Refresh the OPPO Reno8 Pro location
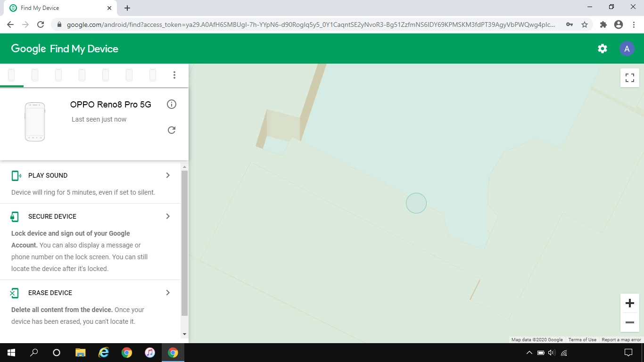Screen dimensions: 644x362 coord(172,130)
